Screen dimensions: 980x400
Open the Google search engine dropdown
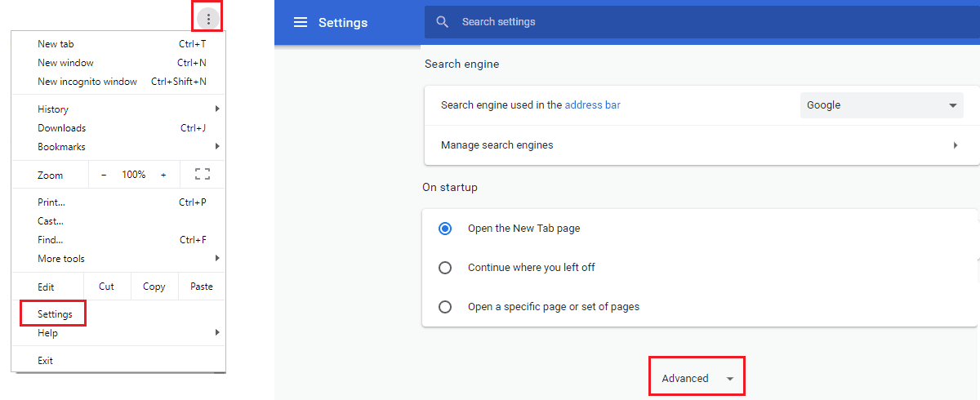tap(882, 105)
